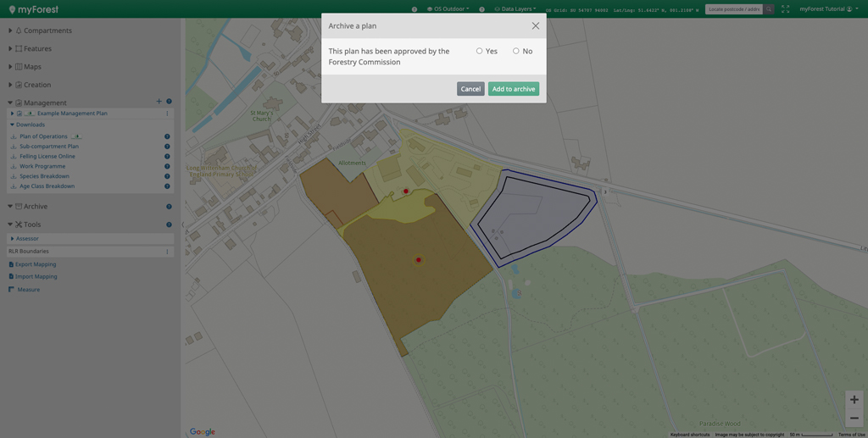The width and height of the screenshot is (868, 438).
Task: Open the myForest Tutorial account menu
Action: 826,9
